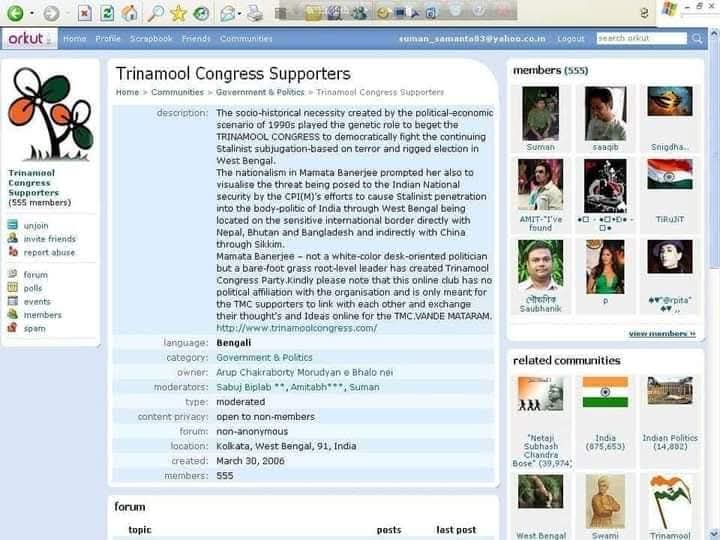Open dropdown arrow next to Back button

[x=32, y=13]
